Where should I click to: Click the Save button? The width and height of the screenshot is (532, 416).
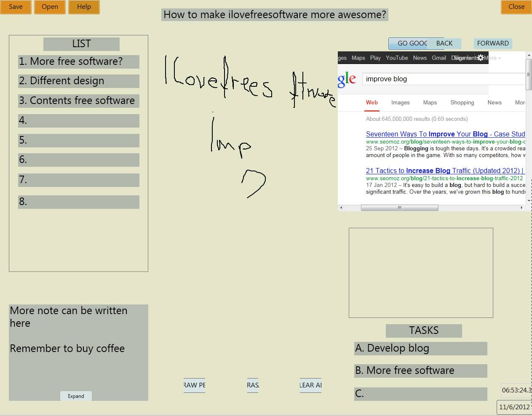(16, 7)
